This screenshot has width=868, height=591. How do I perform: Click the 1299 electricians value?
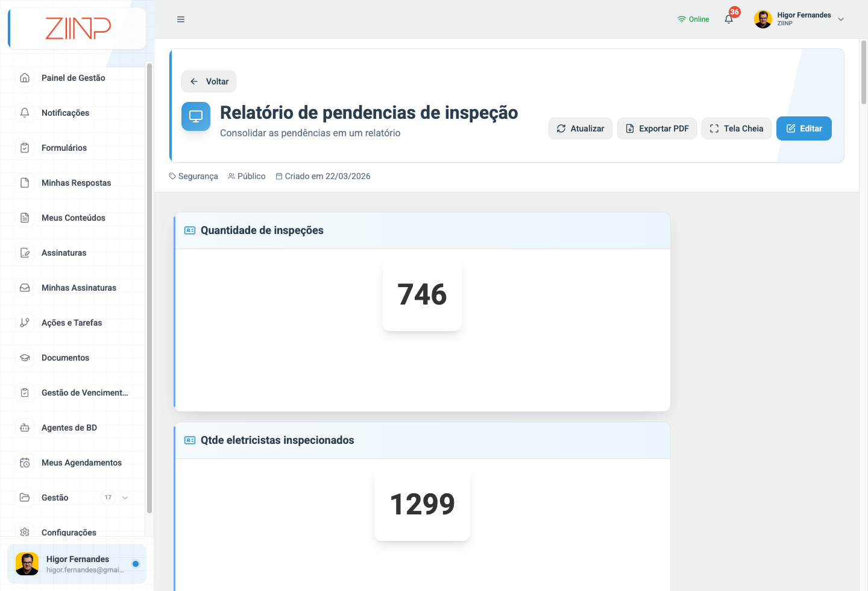pyautogui.click(x=422, y=505)
